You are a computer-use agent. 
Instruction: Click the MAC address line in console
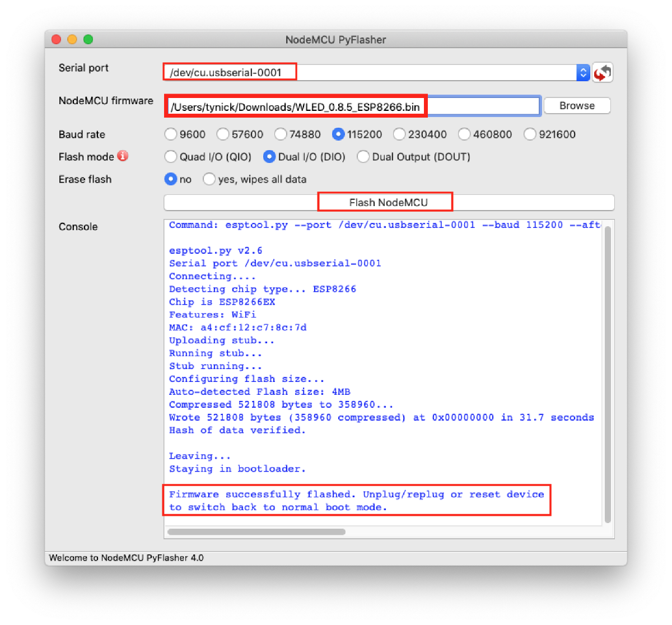[x=238, y=328]
